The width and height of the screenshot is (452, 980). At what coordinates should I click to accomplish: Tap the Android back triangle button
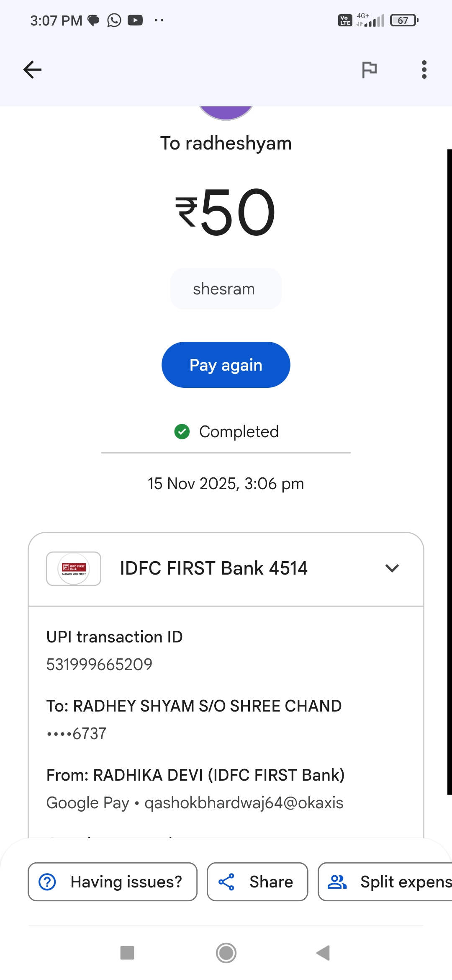coord(324,953)
